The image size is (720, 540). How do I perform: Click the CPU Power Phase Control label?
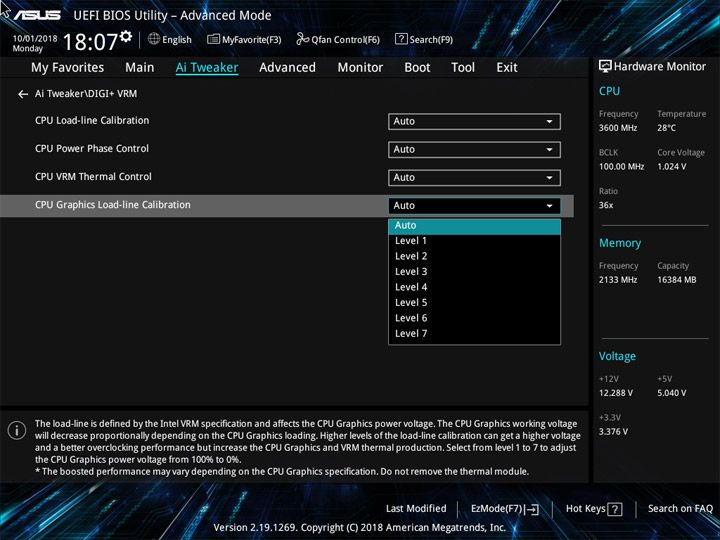point(92,149)
